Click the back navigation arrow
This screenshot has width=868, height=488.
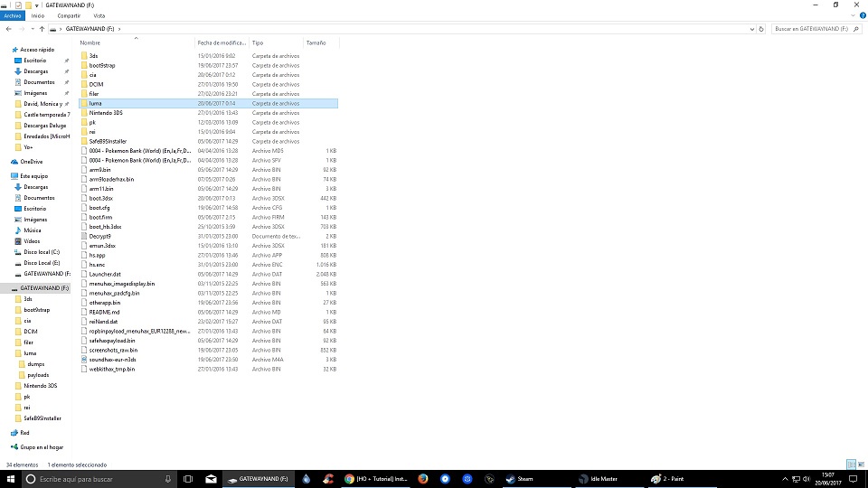pyautogui.click(x=9, y=29)
